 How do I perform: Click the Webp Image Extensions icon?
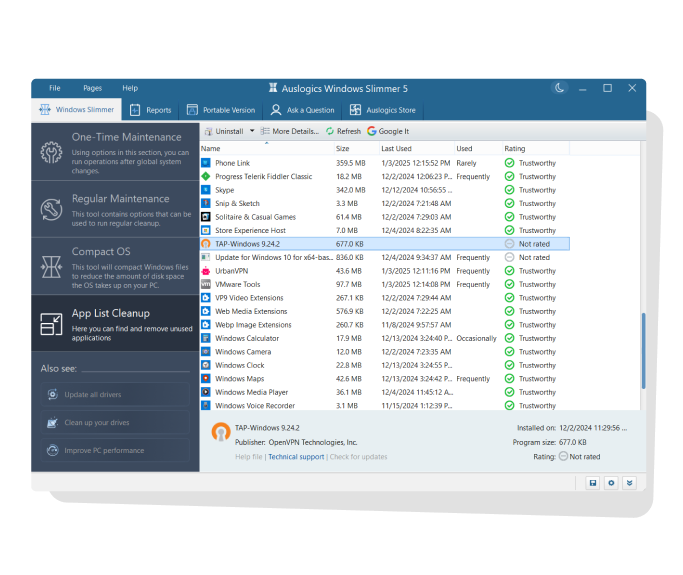(x=206, y=325)
